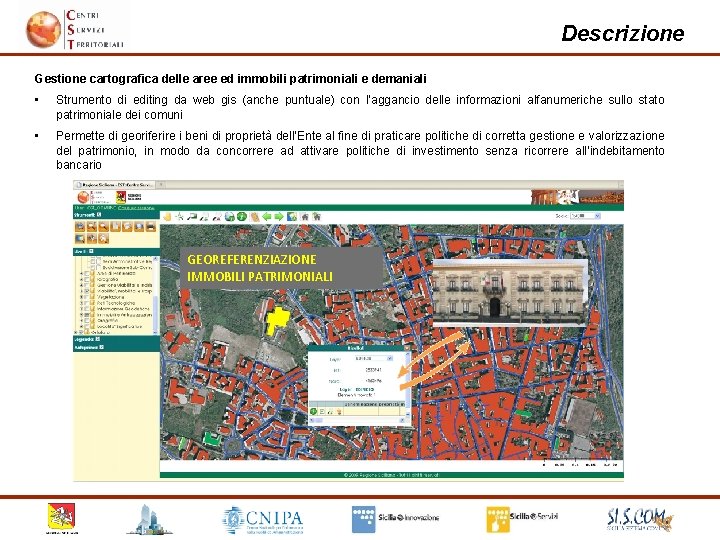The height and width of the screenshot is (540, 720).
Task: Click the last house icon in map toolbar
Action: click(x=316, y=216)
